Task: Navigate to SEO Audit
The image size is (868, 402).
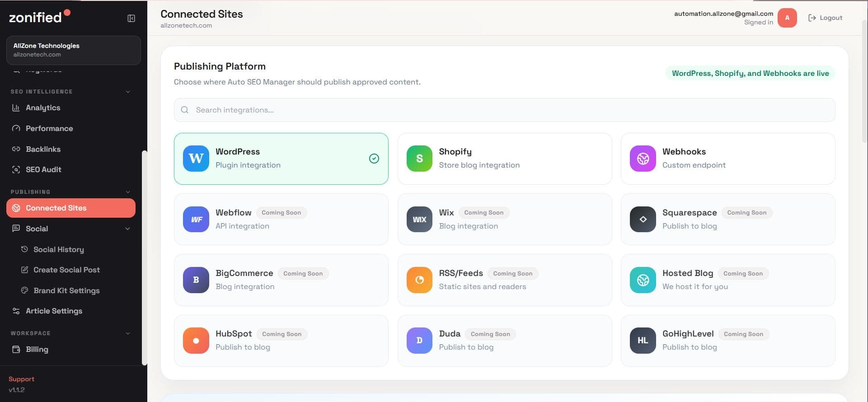Action: [71, 169]
